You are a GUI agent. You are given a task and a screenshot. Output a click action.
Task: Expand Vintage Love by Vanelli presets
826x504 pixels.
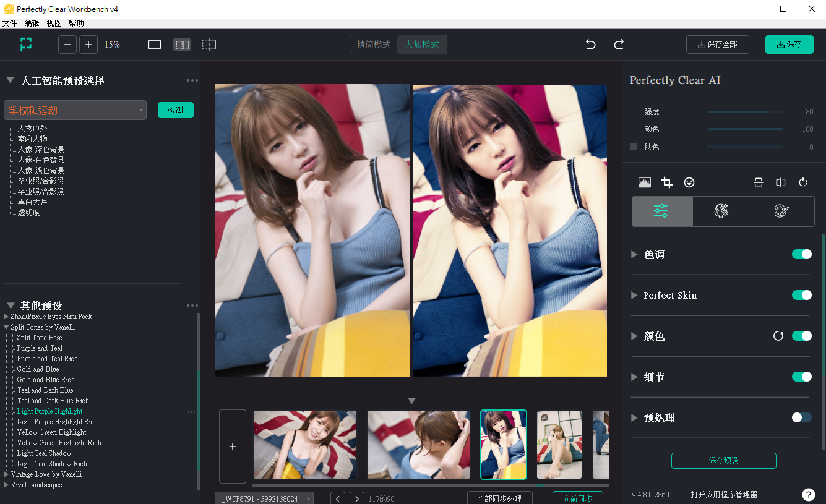[x=7, y=474]
